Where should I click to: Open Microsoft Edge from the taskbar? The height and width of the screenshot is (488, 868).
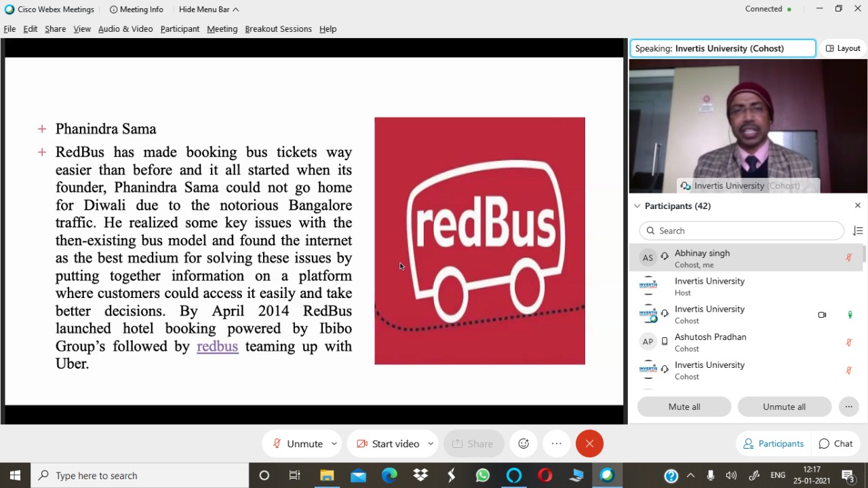tap(389, 475)
